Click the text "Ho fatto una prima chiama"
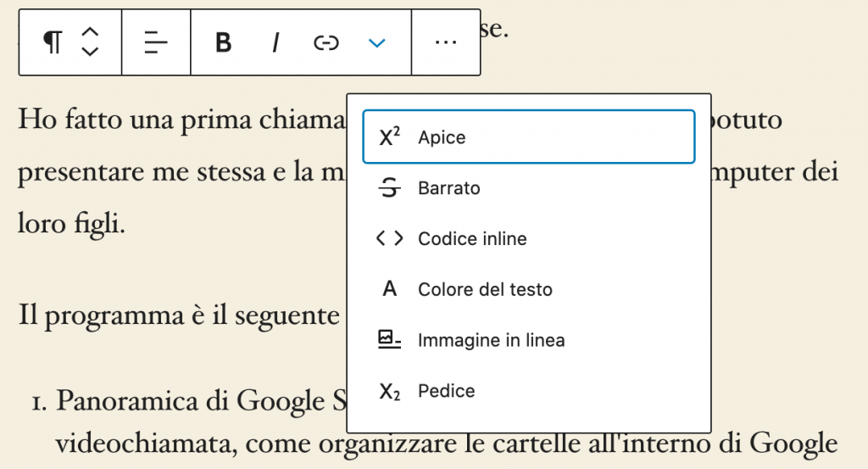Viewport: 868px width, 469px height. (x=181, y=119)
